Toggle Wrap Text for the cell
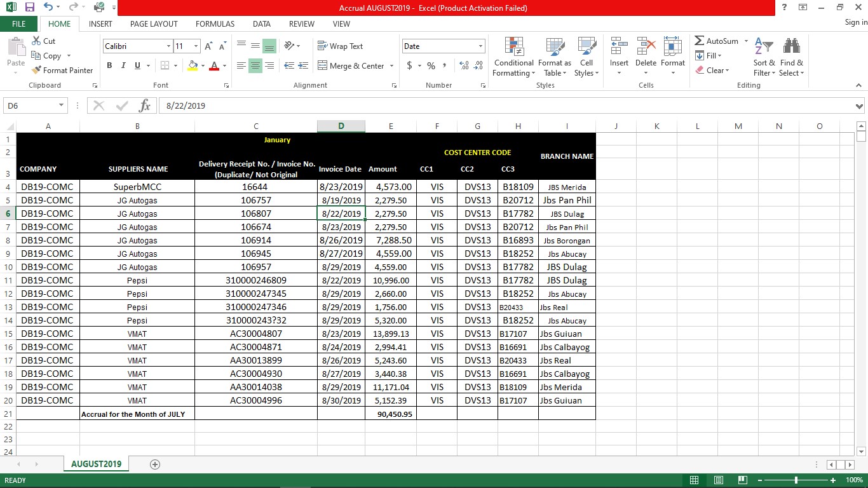The width and height of the screenshot is (868, 488). pyautogui.click(x=340, y=46)
